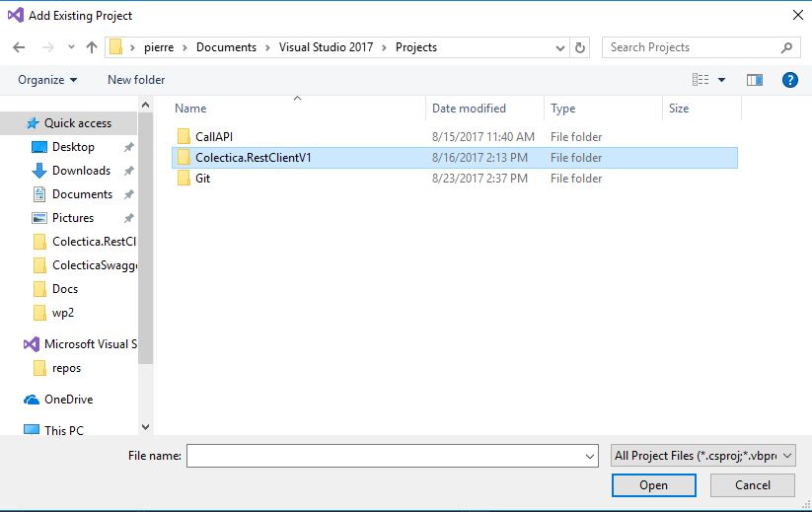
Task: Change the view layout icon
Action: [x=701, y=80]
